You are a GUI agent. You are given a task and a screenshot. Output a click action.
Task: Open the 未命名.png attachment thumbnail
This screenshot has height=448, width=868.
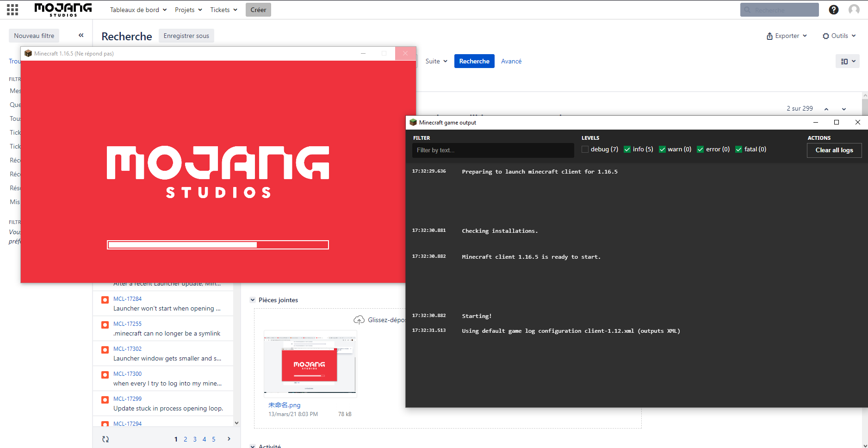310,364
